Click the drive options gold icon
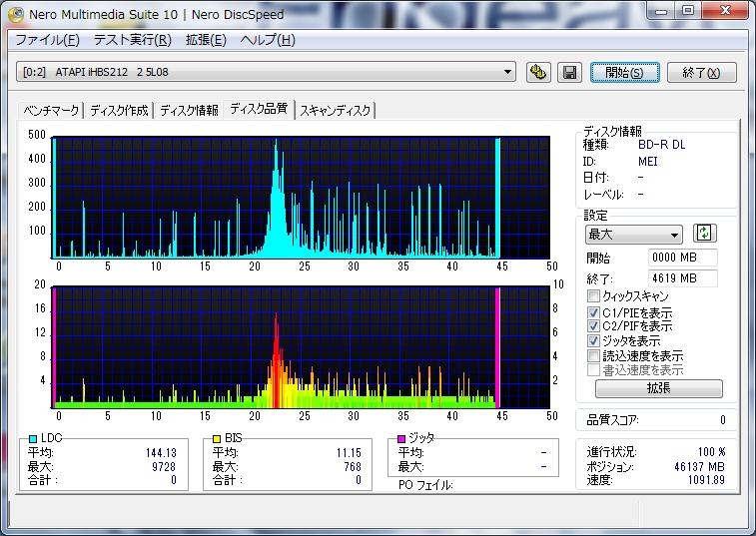The width and height of the screenshot is (756, 536). [538, 72]
